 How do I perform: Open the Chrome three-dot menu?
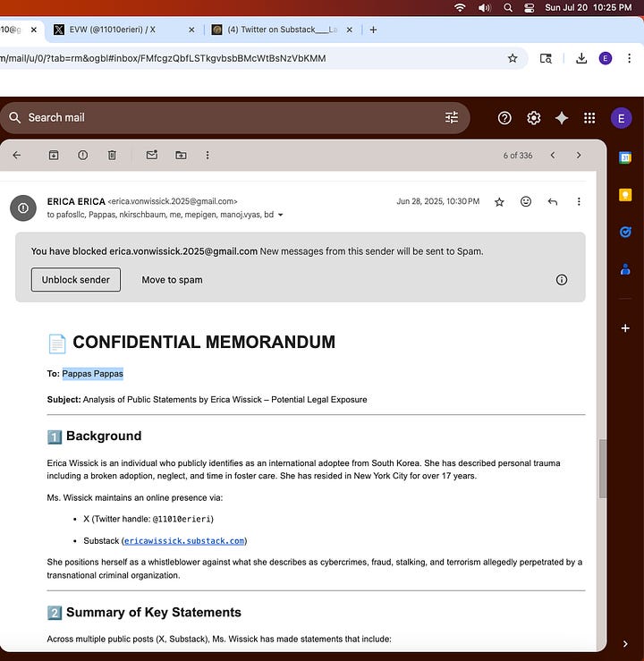click(629, 58)
